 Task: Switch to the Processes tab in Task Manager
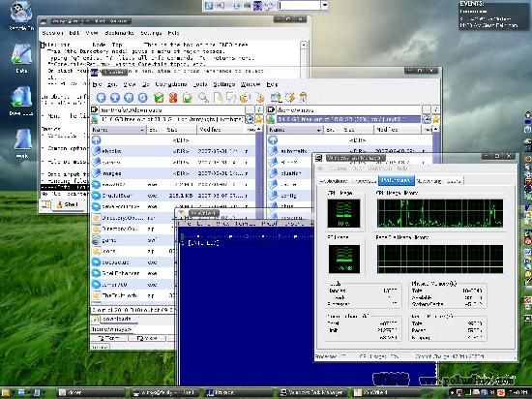tap(365, 181)
